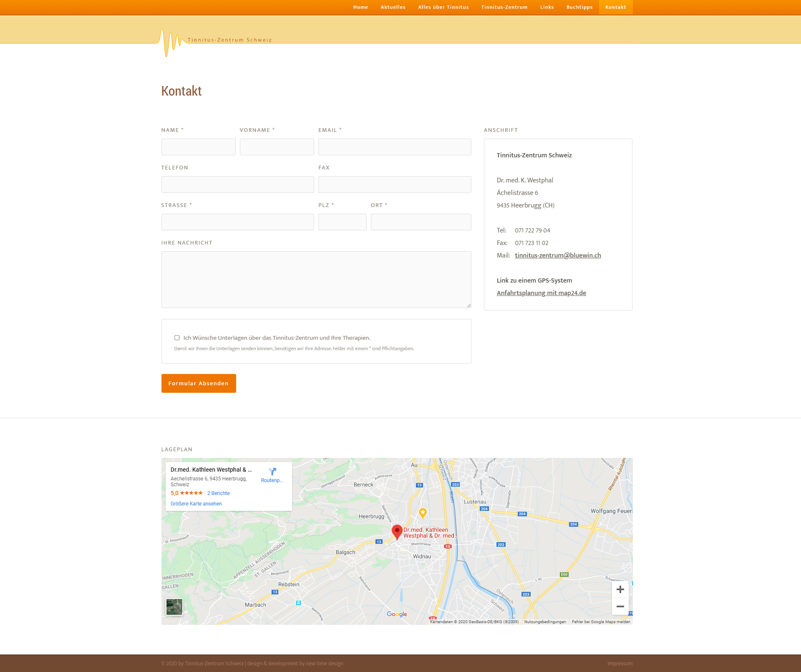Zoom out the map with minus button

tap(620, 606)
